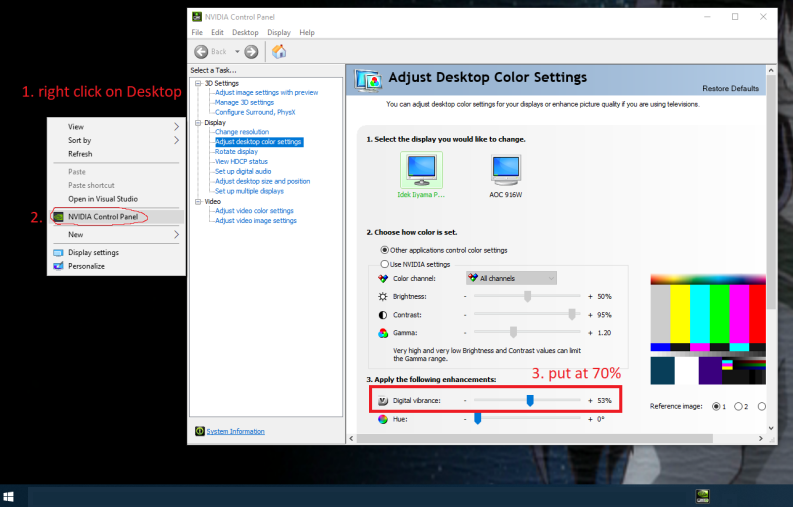The width and height of the screenshot is (793, 507).
Task: Click the Personalize icon in context menu
Action: pos(59,266)
